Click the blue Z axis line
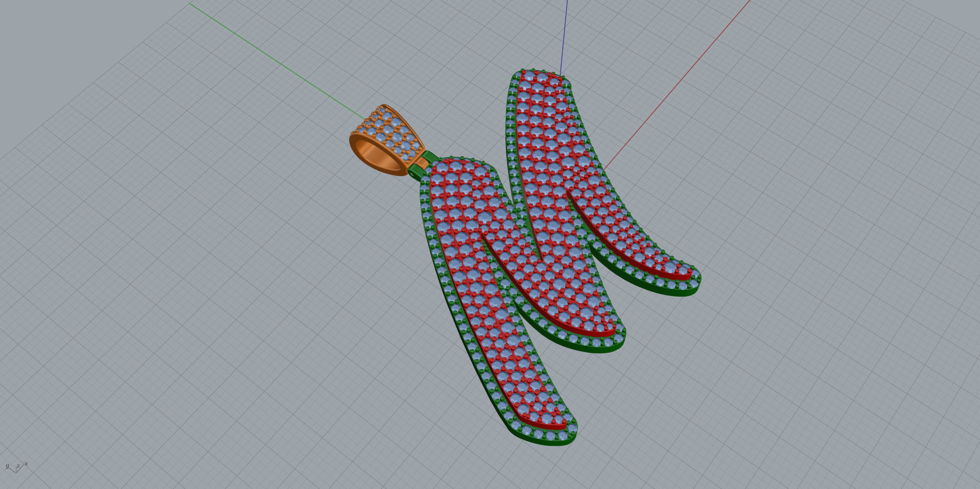Viewport: 980px width, 489px height. click(x=563, y=38)
